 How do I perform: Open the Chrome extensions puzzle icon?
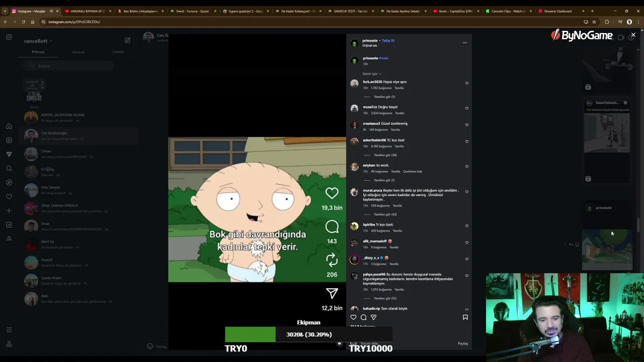click(607, 22)
